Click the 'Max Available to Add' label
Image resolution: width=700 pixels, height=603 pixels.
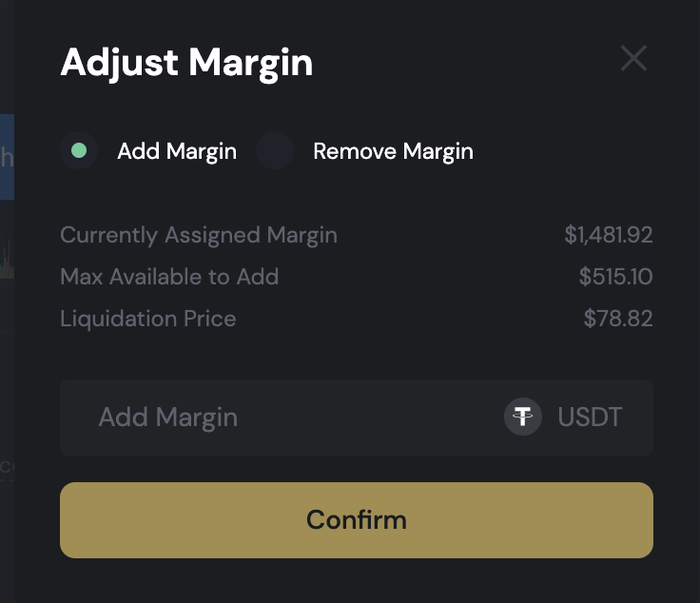point(169,277)
